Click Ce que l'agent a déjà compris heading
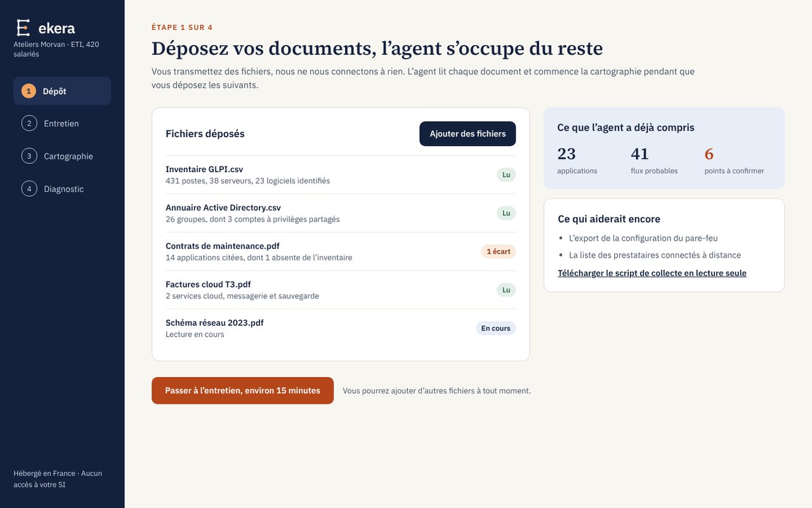 [x=625, y=127]
